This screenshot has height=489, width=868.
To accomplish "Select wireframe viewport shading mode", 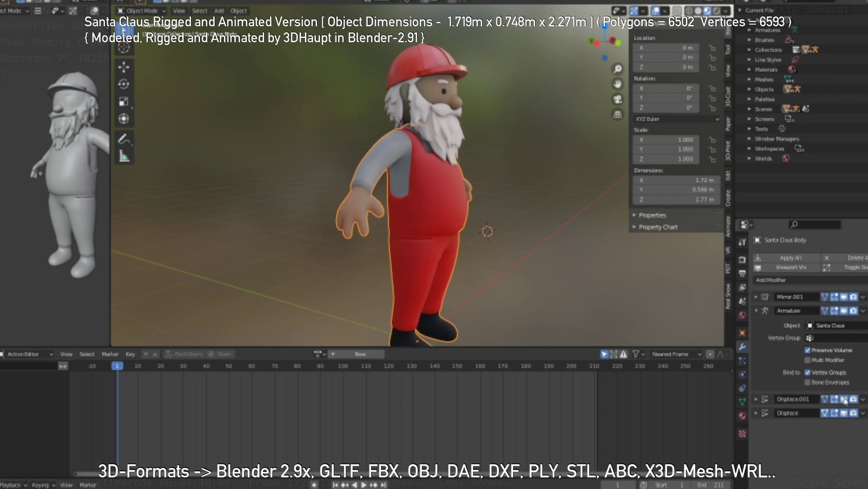I will pyautogui.click(x=689, y=11).
